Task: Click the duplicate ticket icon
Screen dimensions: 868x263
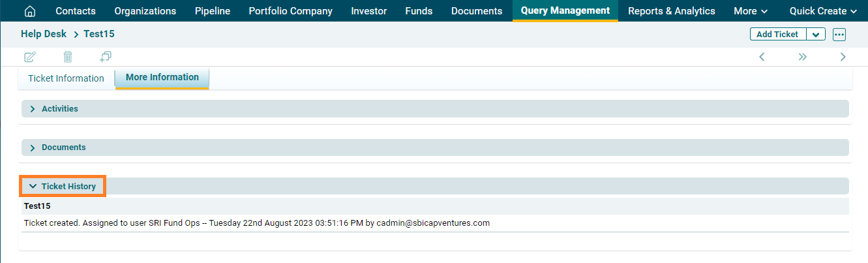Action: click(106, 57)
